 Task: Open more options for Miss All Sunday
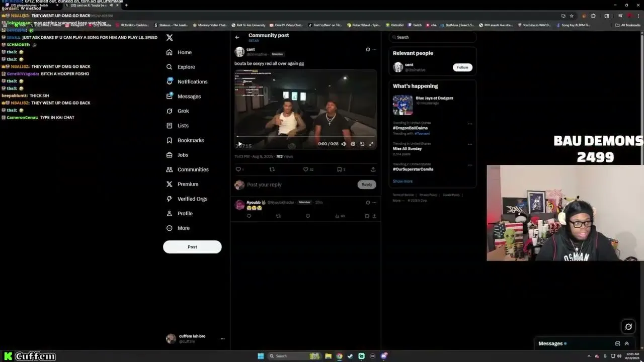click(x=470, y=144)
